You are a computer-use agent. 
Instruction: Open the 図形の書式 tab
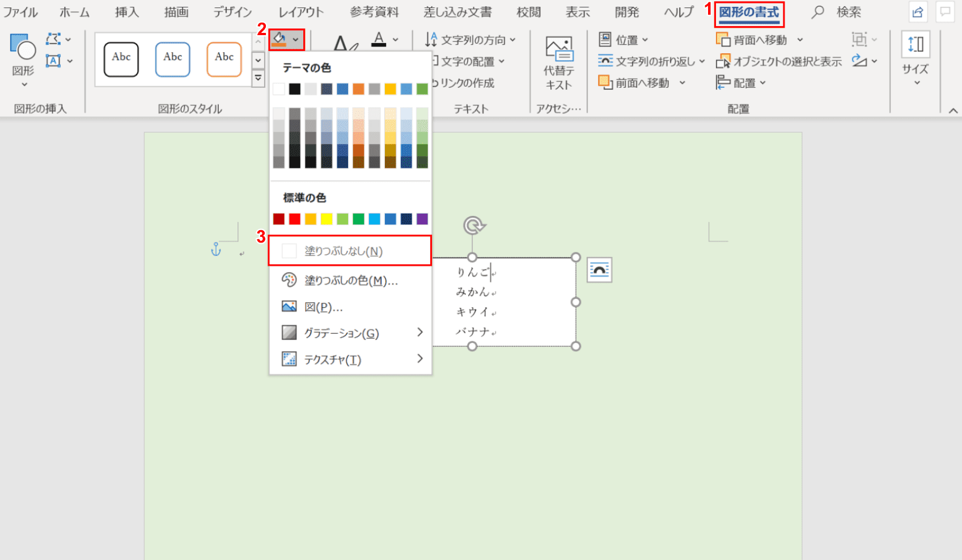click(x=749, y=12)
